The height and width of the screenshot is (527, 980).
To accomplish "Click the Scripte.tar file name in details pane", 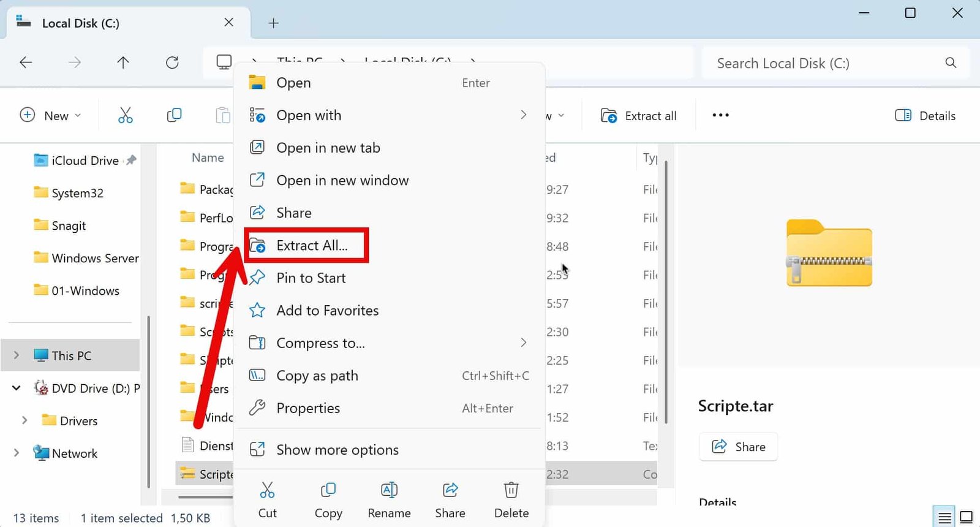I will [736, 406].
